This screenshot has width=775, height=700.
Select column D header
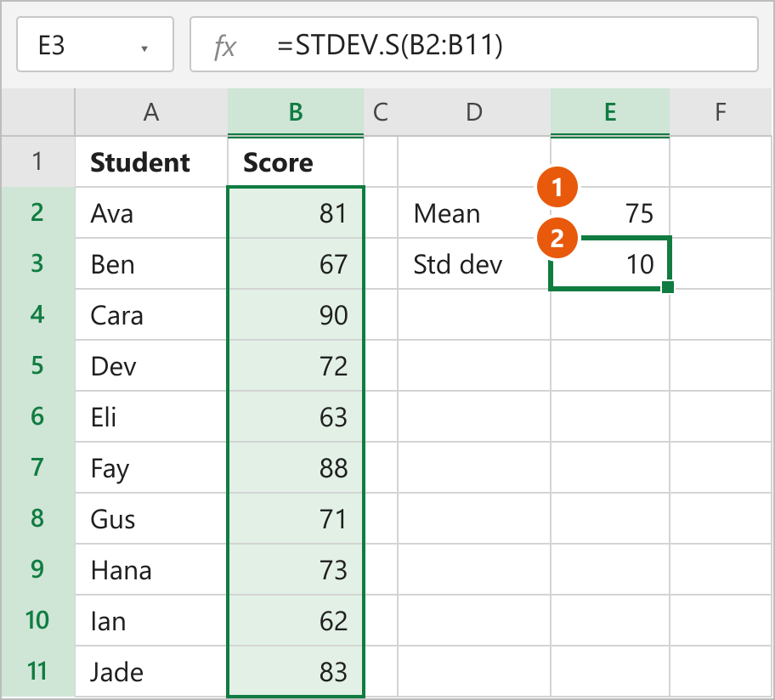click(474, 112)
